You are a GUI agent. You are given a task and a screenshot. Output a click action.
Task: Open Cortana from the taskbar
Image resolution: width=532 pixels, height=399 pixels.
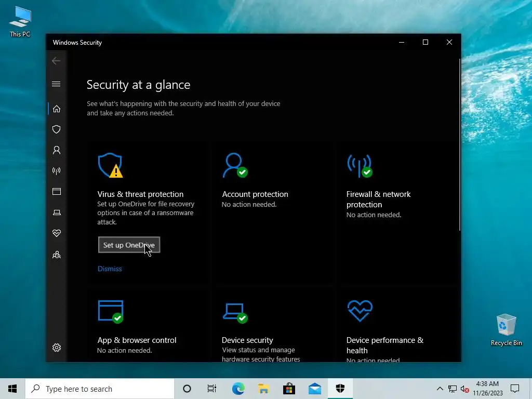click(187, 389)
